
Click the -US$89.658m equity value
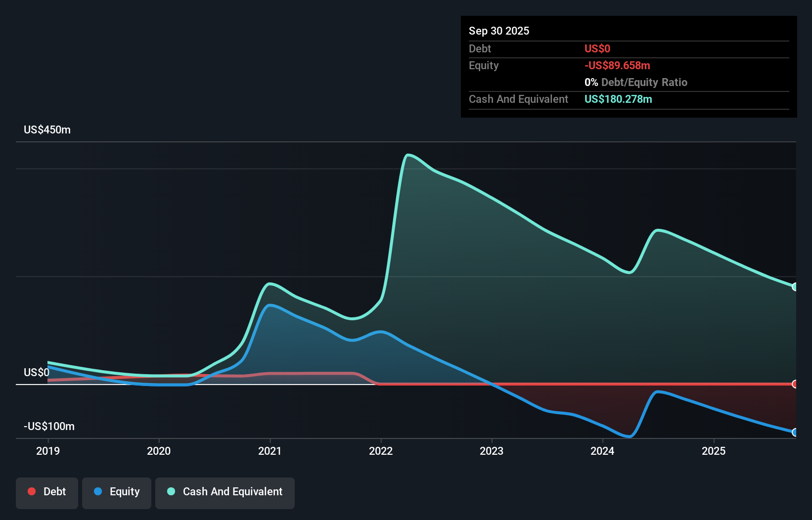617,65
